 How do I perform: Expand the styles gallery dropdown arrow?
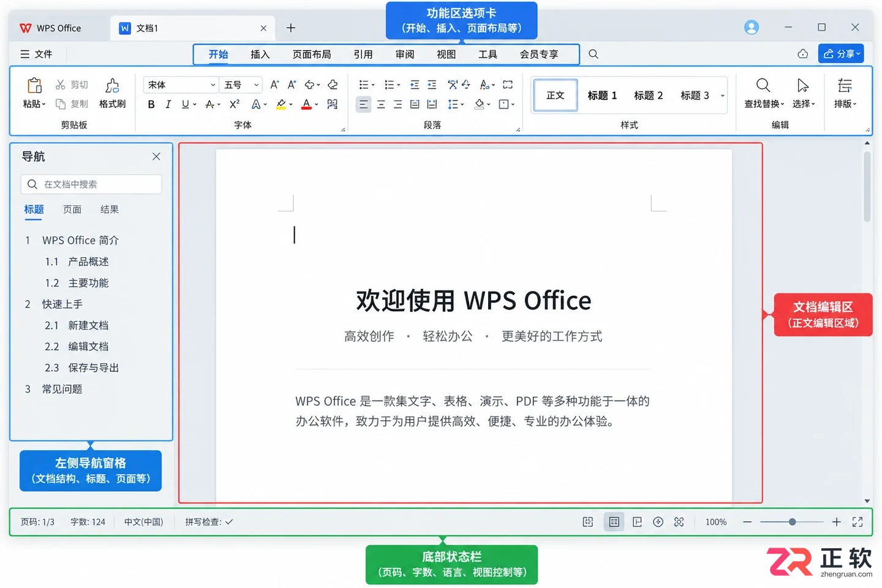point(723,96)
